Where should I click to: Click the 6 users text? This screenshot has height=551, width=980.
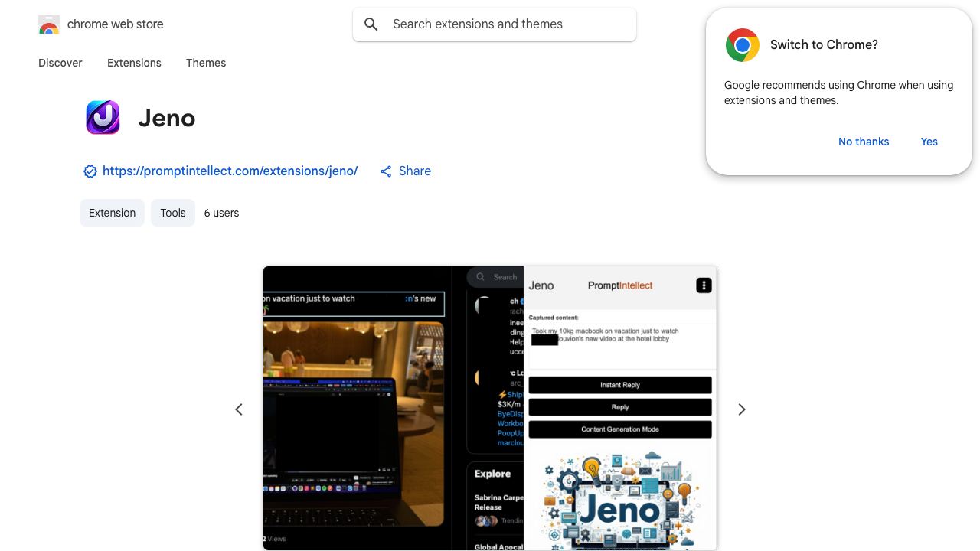(221, 213)
